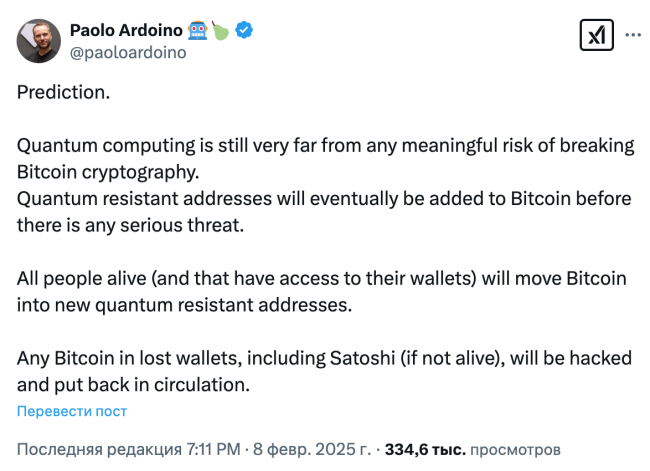Open the @paoloardoino handle link
This screenshot has width=650, height=471.
(128, 53)
